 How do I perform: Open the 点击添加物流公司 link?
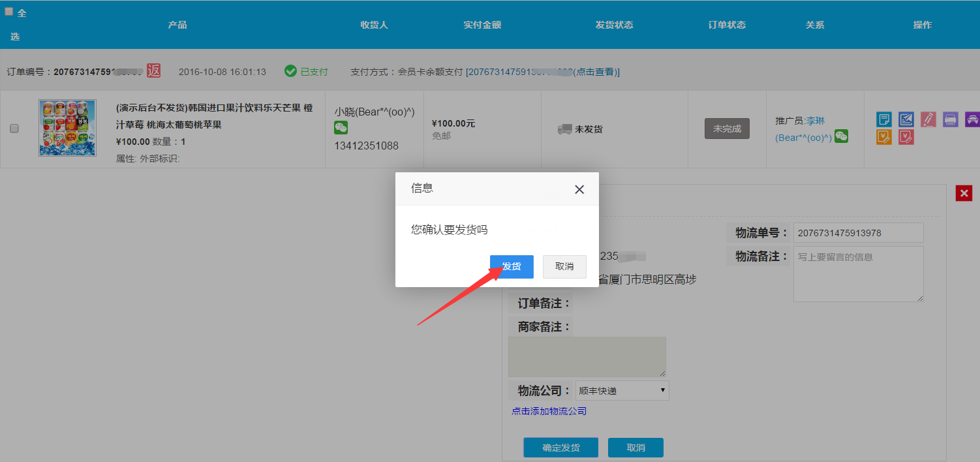[x=549, y=411]
